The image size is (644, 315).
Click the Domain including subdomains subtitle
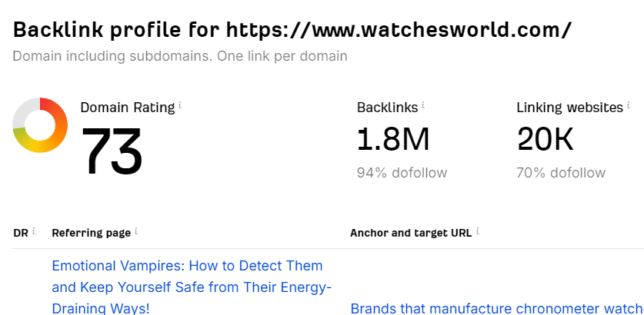click(x=179, y=56)
